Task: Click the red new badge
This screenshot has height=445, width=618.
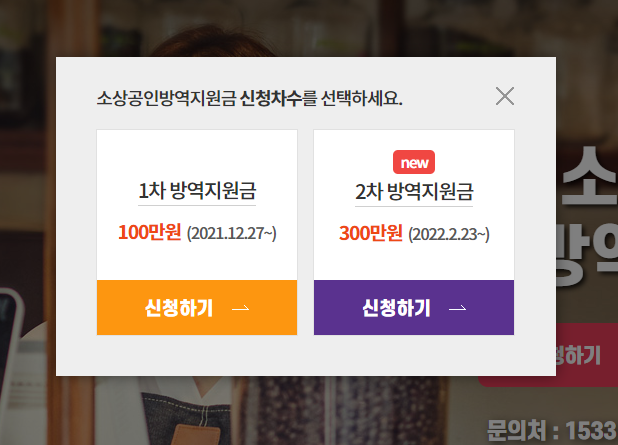Action: click(x=414, y=162)
